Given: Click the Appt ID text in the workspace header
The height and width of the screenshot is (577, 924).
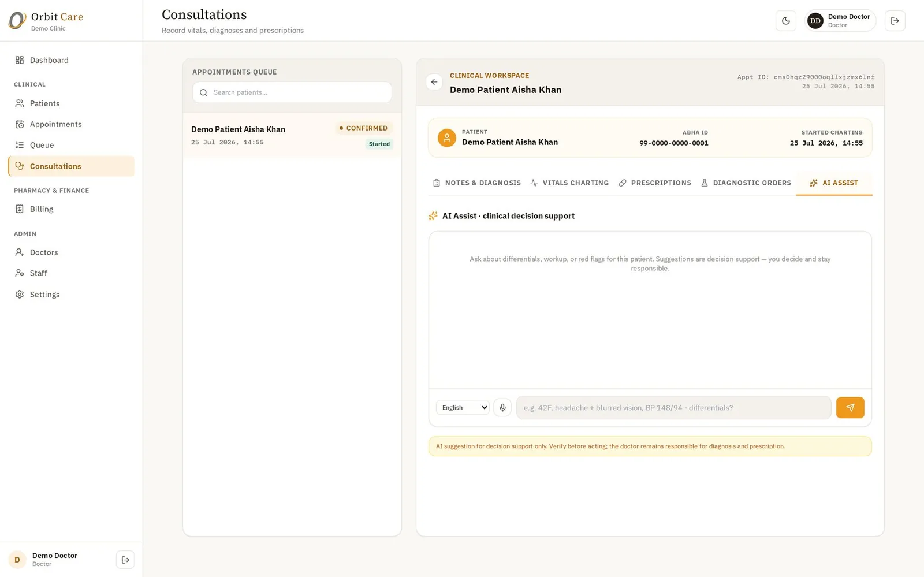Looking at the screenshot, I should click(x=806, y=77).
